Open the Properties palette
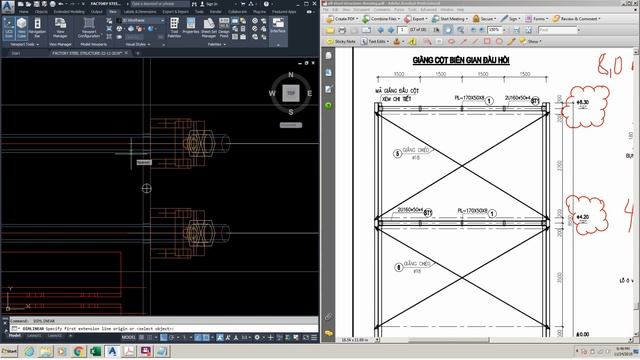 click(191, 26)
